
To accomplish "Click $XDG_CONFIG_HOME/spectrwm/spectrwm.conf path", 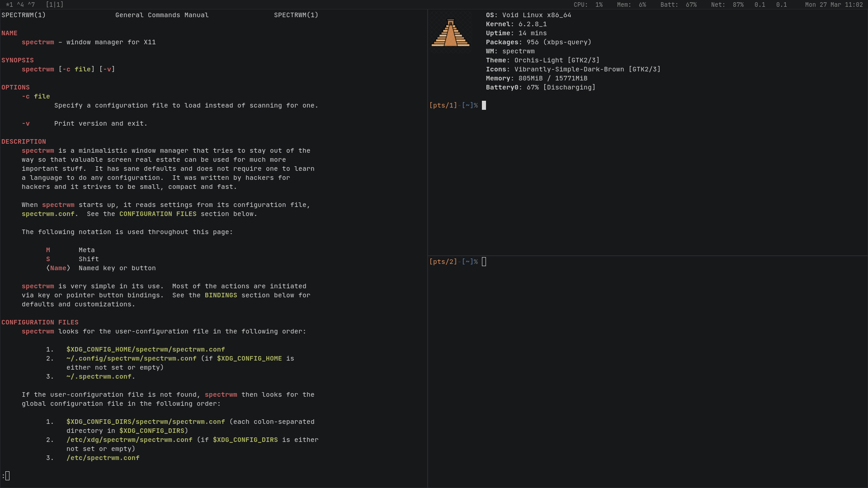I will pos(146,349).
